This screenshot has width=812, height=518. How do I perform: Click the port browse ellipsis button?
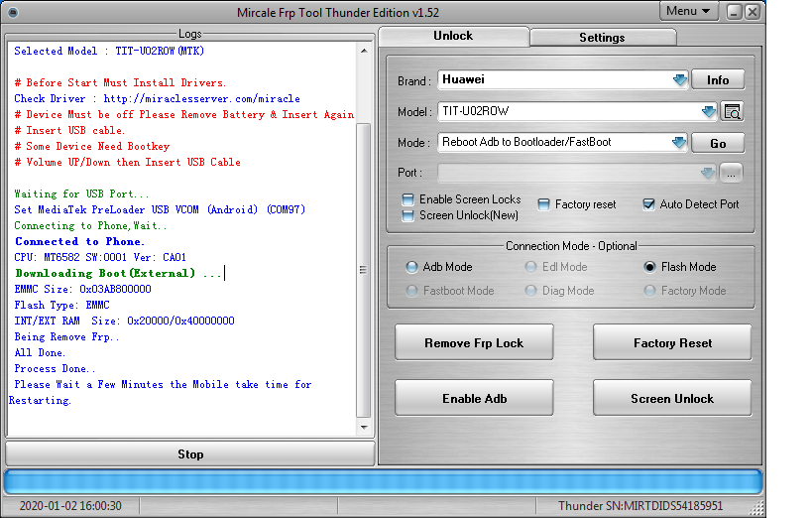tap(731, 174)
